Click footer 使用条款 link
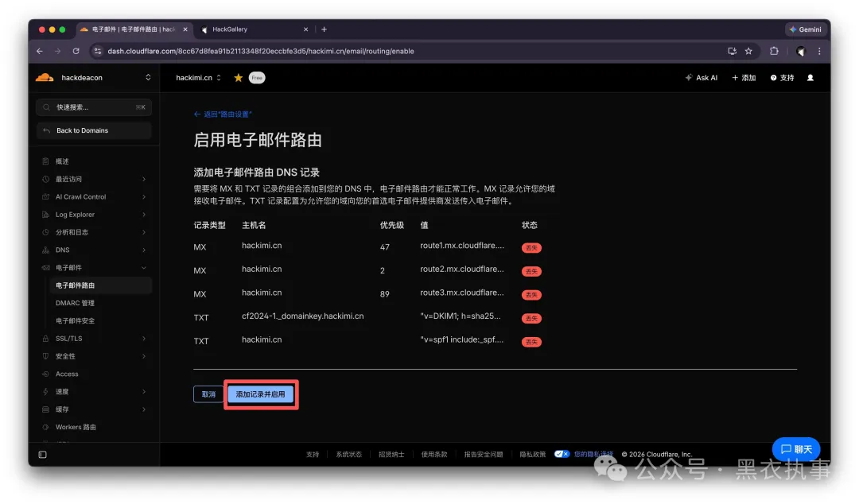Screen dimensions: 859x504 click(x=434, y=455)
